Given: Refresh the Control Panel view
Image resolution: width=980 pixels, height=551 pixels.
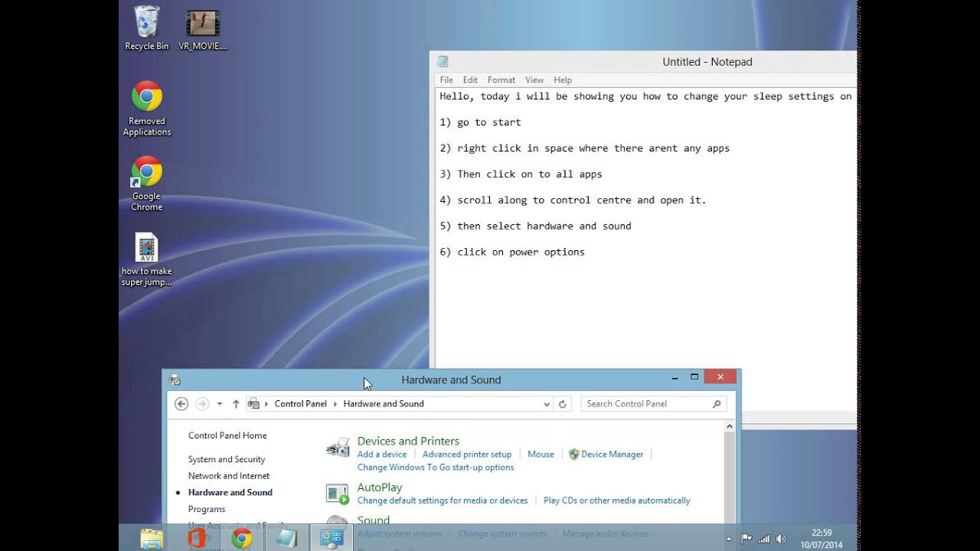Looking at the screenshot, I should pos(563,404).
